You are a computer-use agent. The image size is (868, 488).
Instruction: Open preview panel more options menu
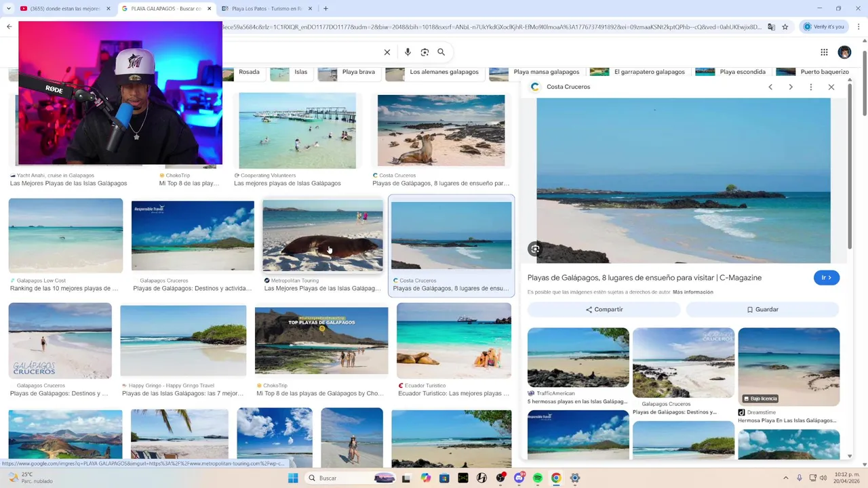pos(811,87)
